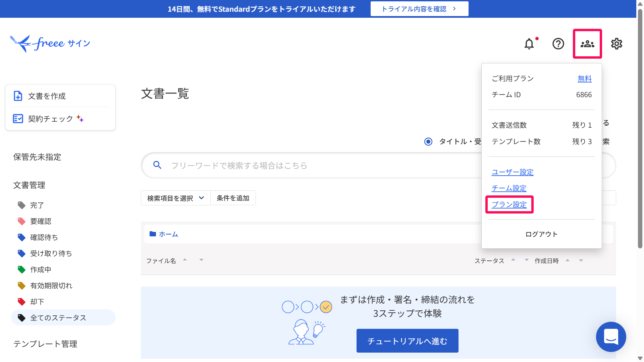Click 条件を追加 button
Image resolution: width=644 pixels, height=362 pixels.
pos(233,198)
